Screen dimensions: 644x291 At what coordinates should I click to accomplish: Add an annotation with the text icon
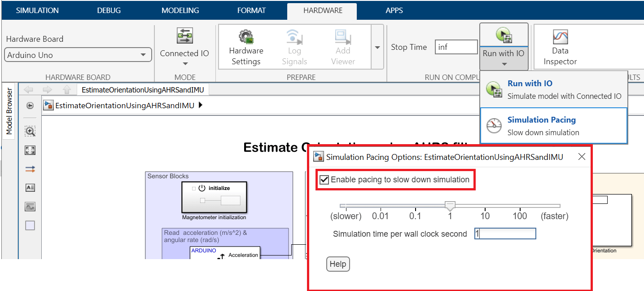point(30,188)
